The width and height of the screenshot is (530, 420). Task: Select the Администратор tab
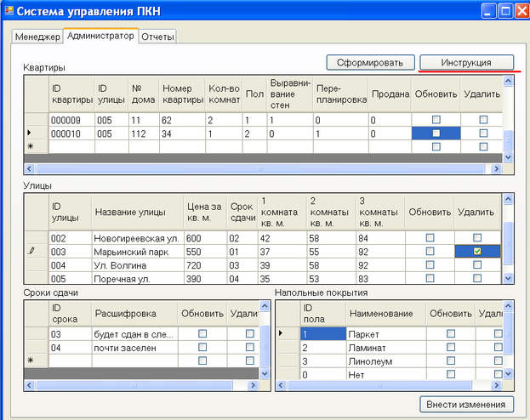(x=101, y=37)
